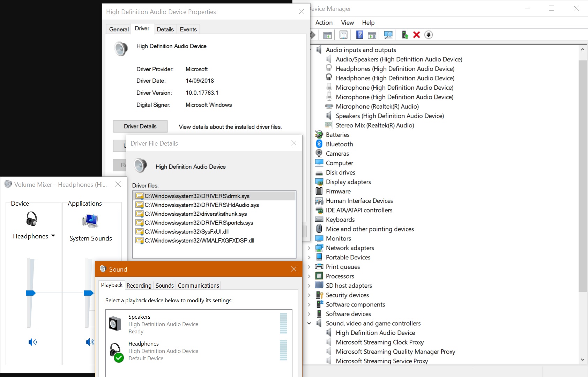Expand the Print queues node
Screen dimensions: 588x377
tap(309, 267)
